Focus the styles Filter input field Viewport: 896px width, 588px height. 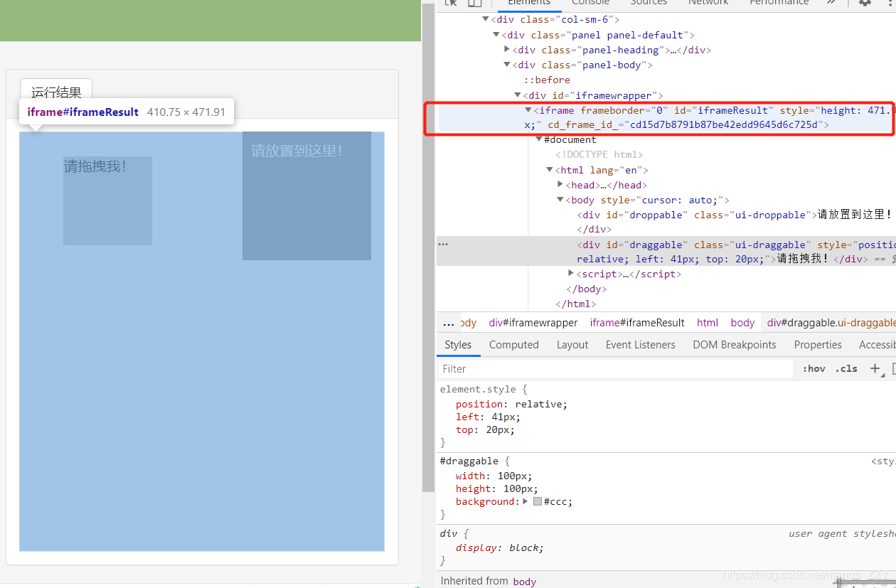click(615, 369)
